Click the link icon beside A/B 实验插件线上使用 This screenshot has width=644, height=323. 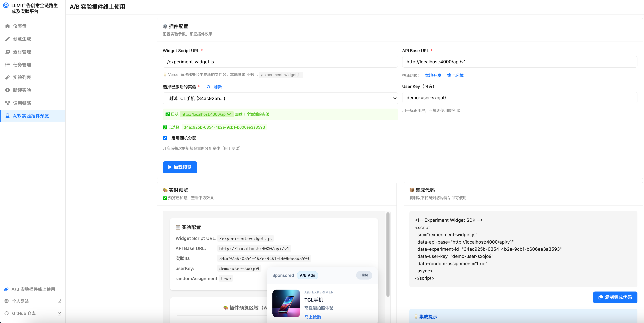click(x=6, y=289)
